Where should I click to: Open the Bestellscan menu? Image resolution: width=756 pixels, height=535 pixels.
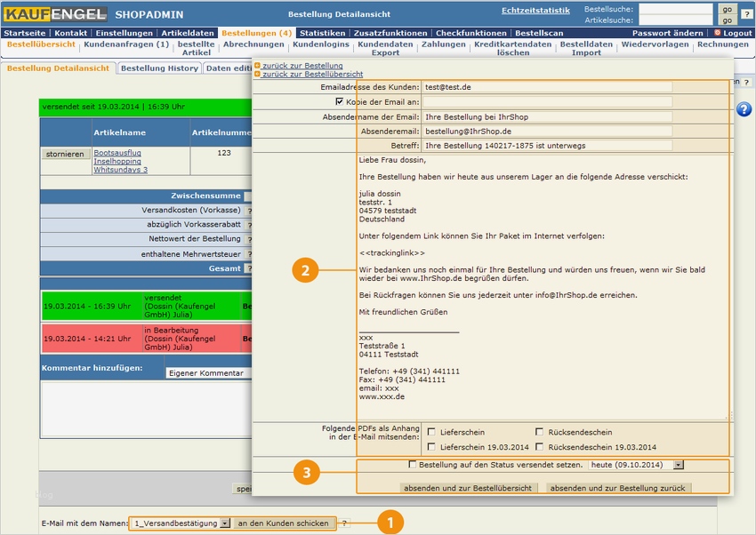539,33
